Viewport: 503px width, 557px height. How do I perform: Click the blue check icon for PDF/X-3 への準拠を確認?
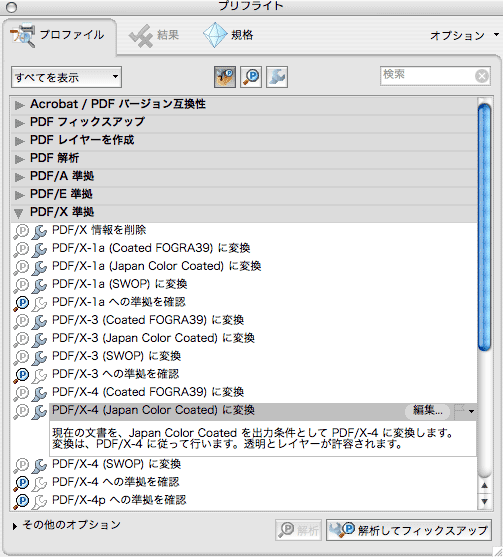(x=22, y=375)
